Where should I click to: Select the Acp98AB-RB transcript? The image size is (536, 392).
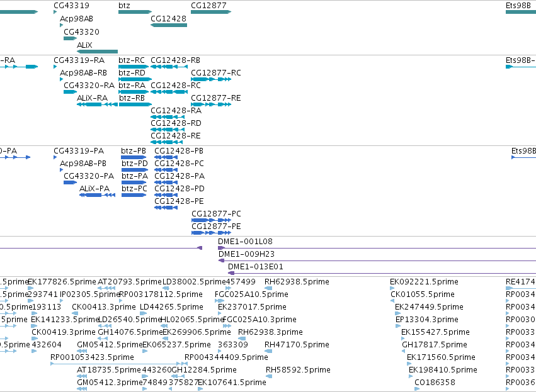click(x=61, y=79)
